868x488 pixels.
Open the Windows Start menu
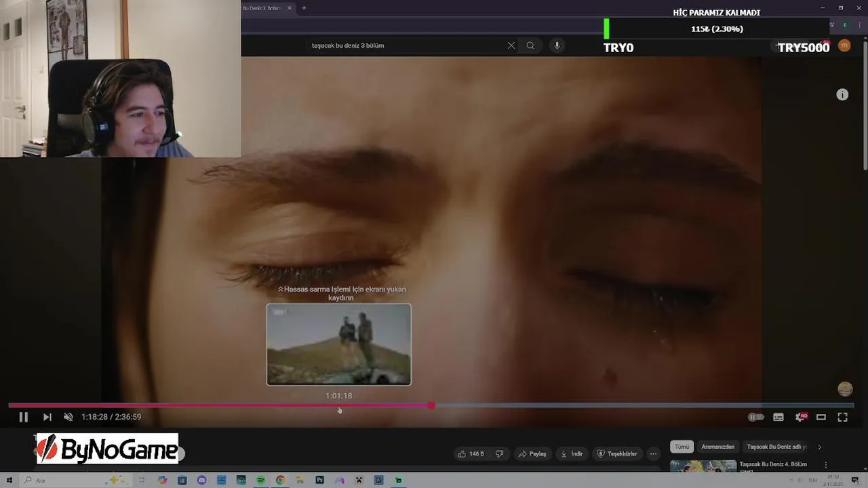pos(9,481)
